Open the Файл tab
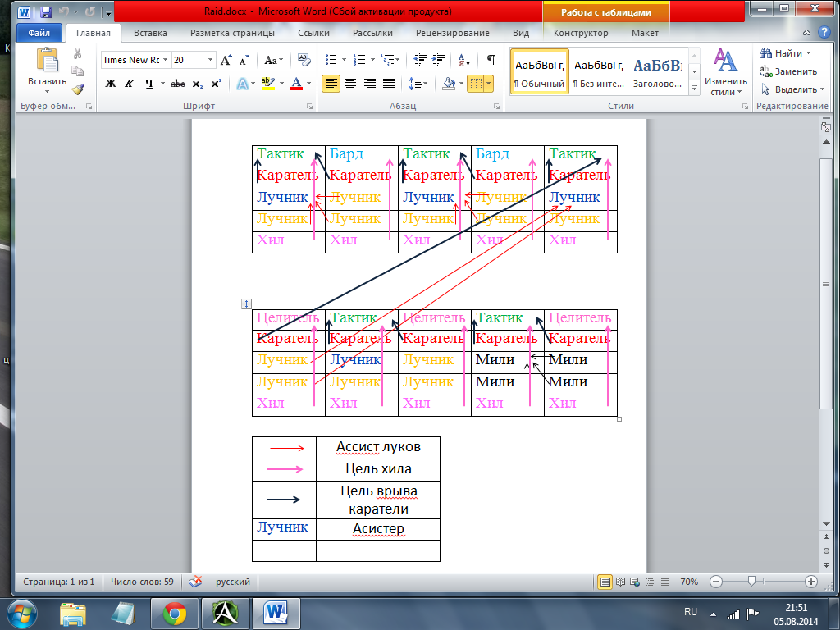 click(x=39, y=33)
